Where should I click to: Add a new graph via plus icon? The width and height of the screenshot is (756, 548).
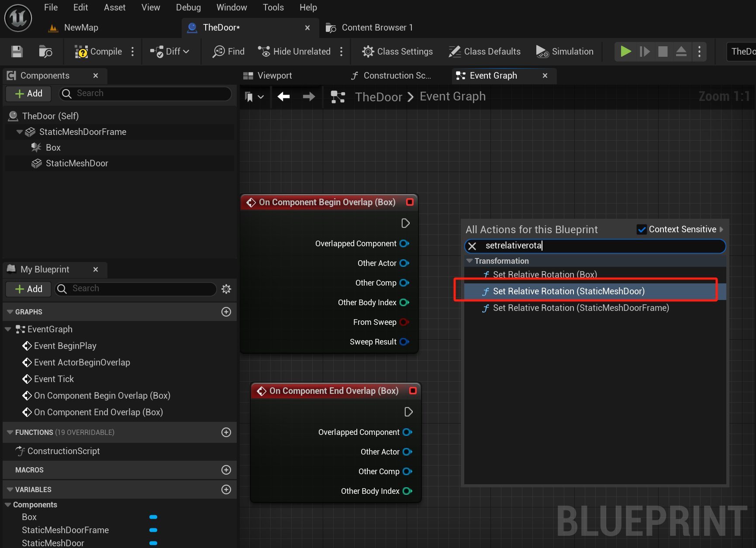[x=226, y=312]
